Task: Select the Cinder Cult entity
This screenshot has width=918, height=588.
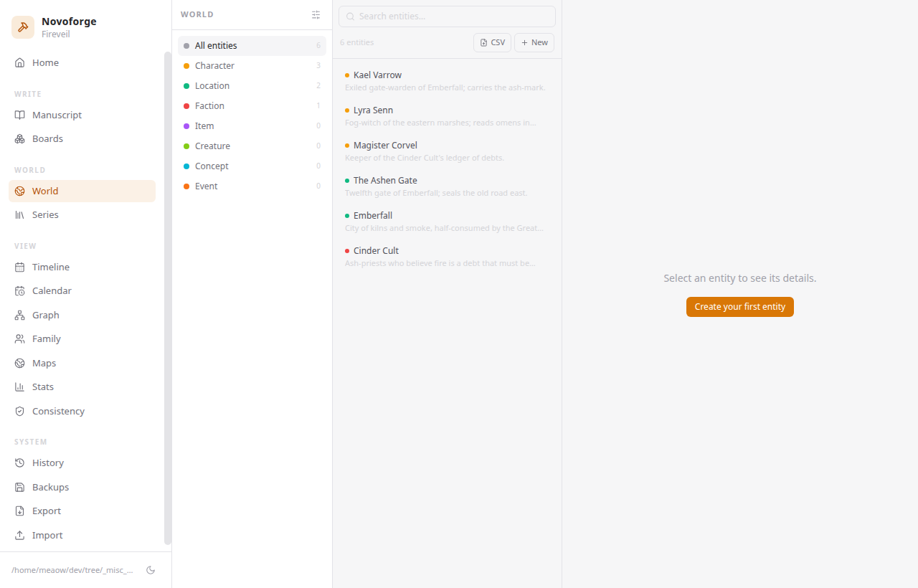Action: coord(447,257)
